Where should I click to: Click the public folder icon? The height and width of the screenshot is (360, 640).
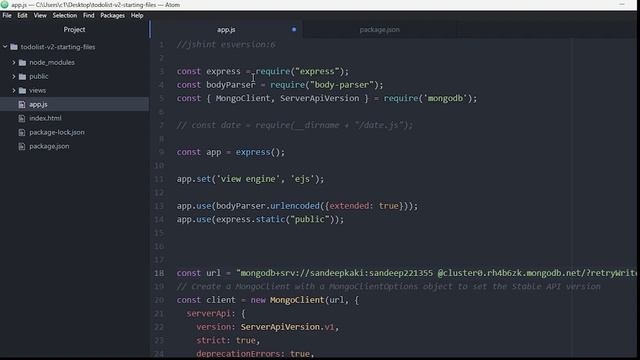[22, 76]
